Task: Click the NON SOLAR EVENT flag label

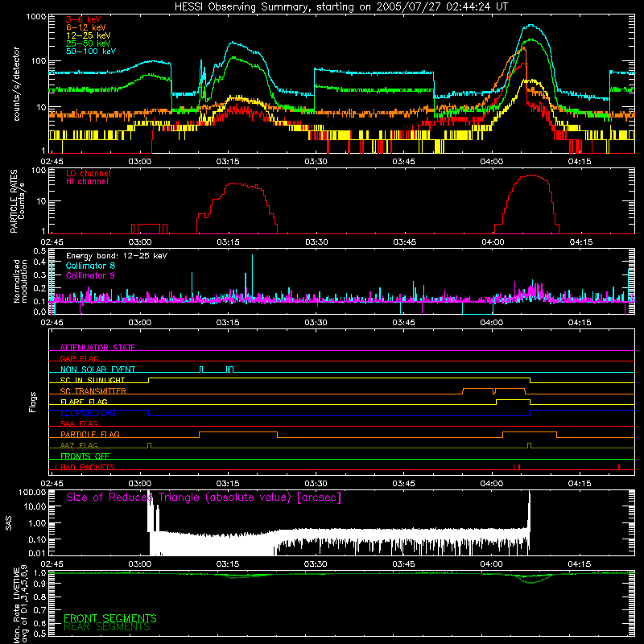Action: tap(97, 369)
